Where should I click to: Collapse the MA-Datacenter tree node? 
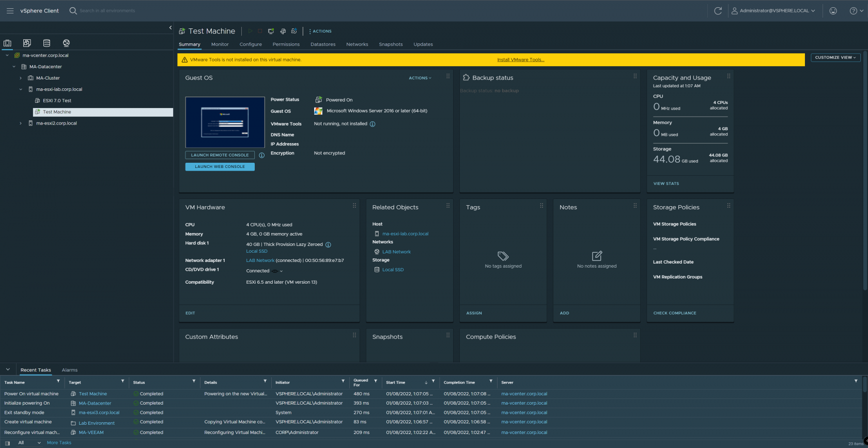[x=14, y=67]
